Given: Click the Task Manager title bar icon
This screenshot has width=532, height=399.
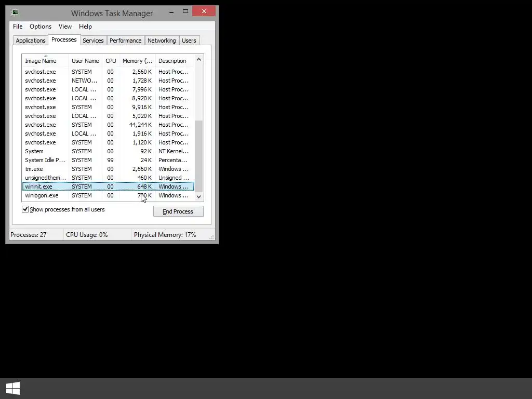Looking at the screenshot, I should 15,13.
